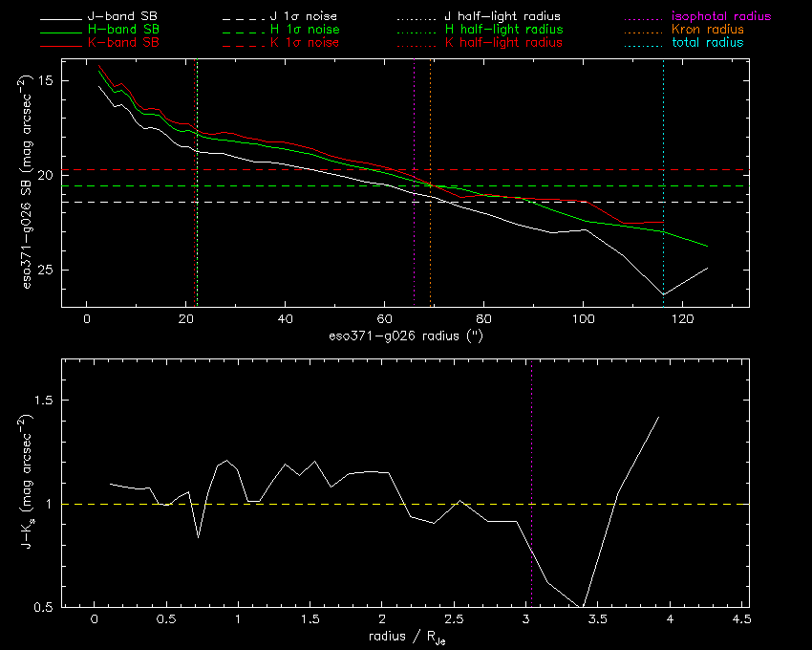The height and width of the screenshot is (650, 812).
Task: Click the H-band SB legend label
Action: (124, 30)
